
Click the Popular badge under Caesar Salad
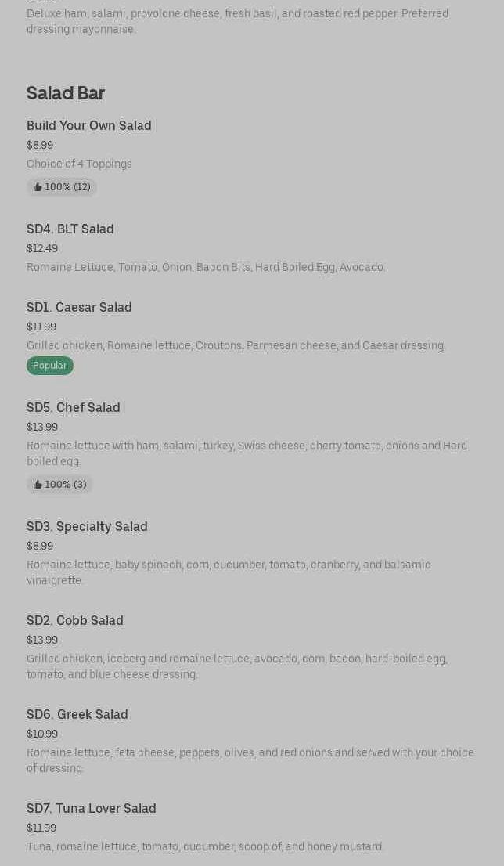49,366
